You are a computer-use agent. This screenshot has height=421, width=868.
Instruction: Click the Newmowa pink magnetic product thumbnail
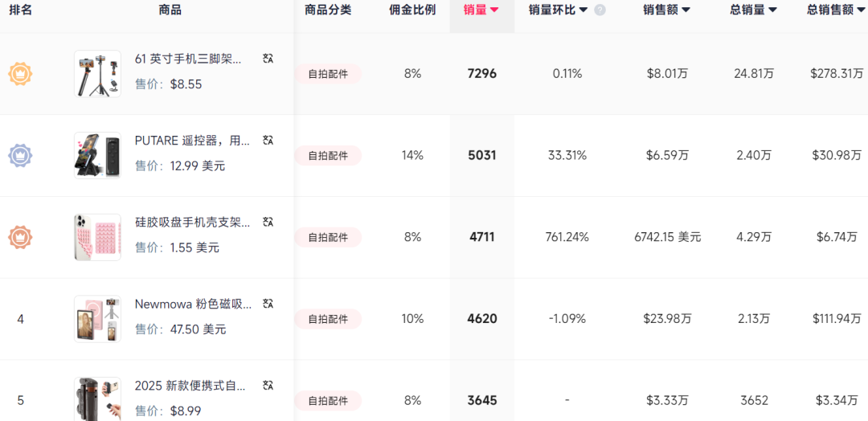(97, 319)
